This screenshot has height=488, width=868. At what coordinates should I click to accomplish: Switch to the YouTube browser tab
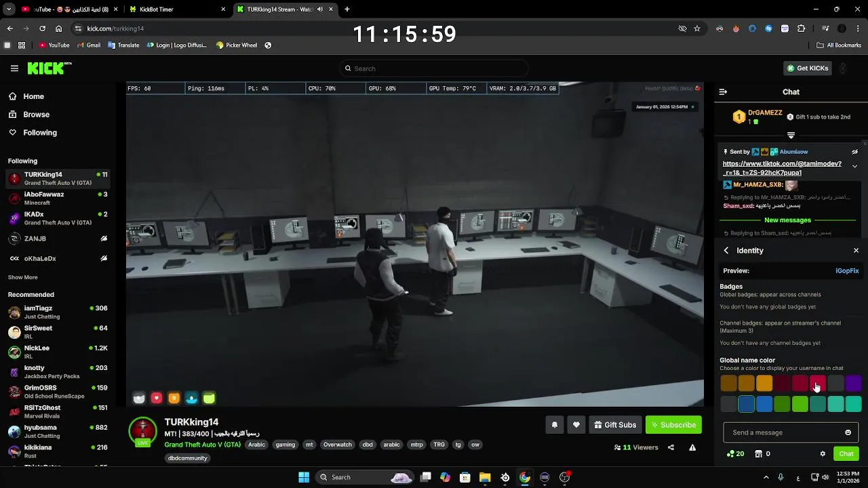pos(68,9)
